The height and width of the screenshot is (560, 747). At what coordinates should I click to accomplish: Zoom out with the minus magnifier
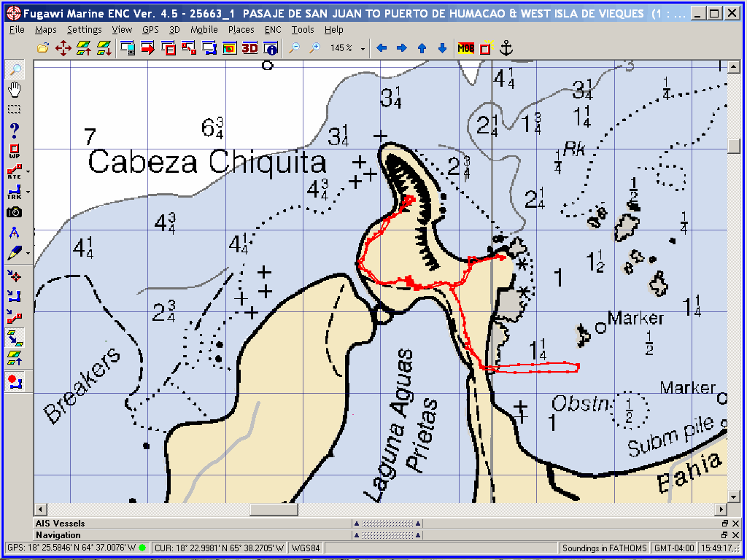295,48
